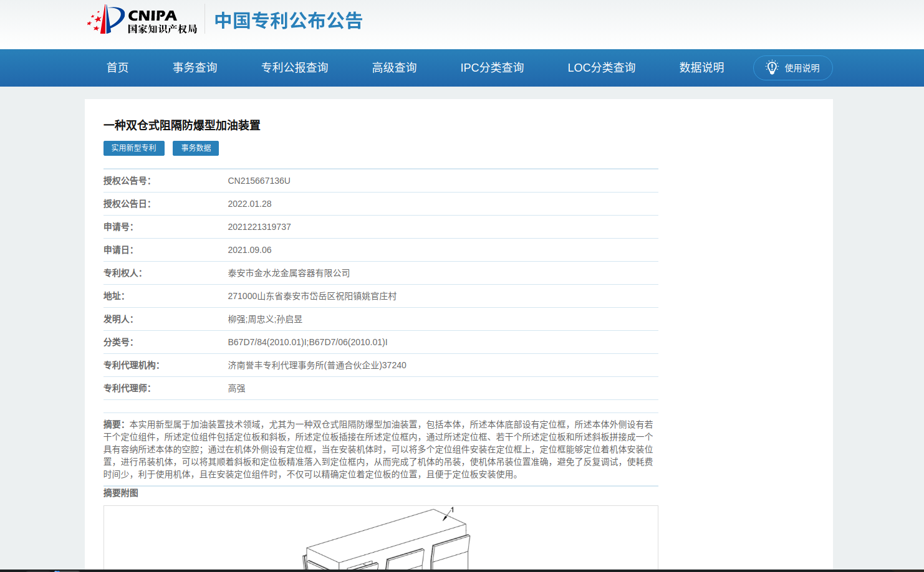The height and width of the screenshot is (572, 924).
Task: Click the 中国专利公布公告 site title
Action: pos(288,21)
